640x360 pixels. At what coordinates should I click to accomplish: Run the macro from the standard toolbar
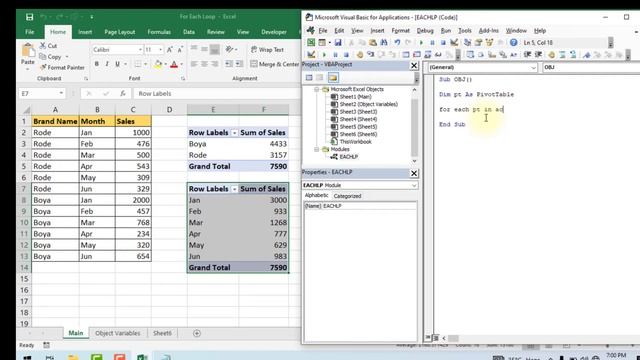421,42
